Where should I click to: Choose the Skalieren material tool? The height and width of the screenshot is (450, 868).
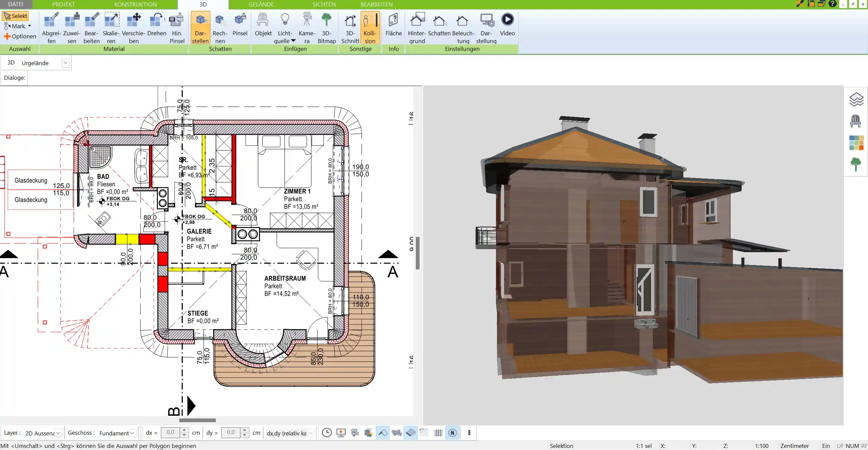(111, 28)
